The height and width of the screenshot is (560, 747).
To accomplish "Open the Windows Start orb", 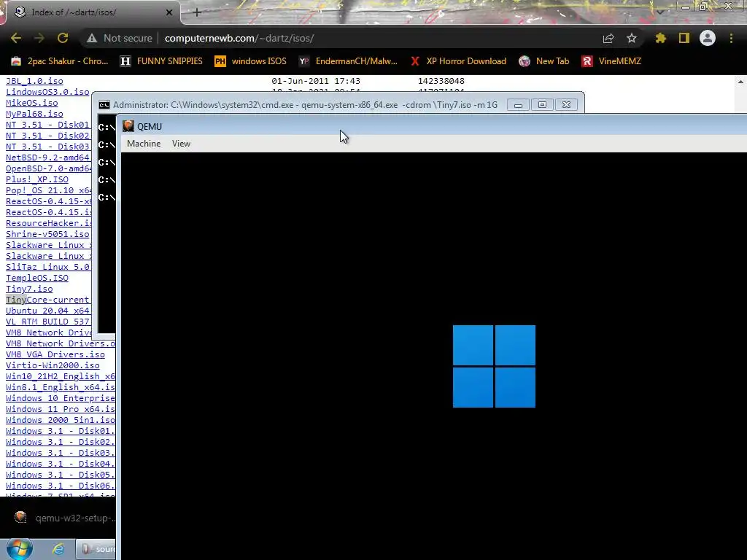I will click(x=20, y=548).
